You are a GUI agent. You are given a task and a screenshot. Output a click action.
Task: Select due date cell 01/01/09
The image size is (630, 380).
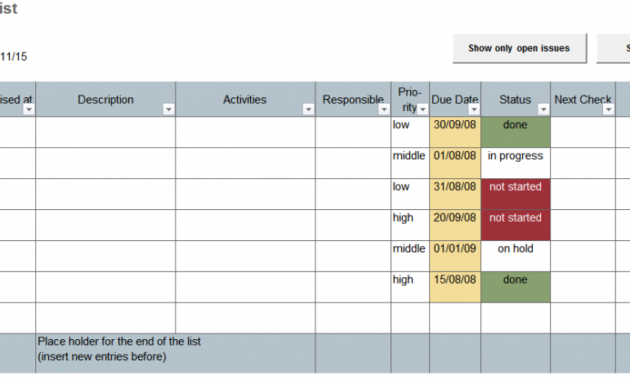click(455, 256)
